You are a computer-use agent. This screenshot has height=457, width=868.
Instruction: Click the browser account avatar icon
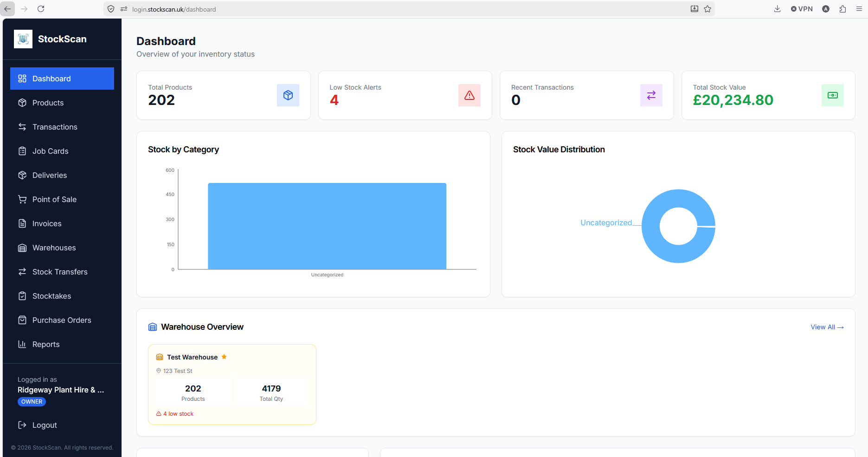tap(826, 9)
